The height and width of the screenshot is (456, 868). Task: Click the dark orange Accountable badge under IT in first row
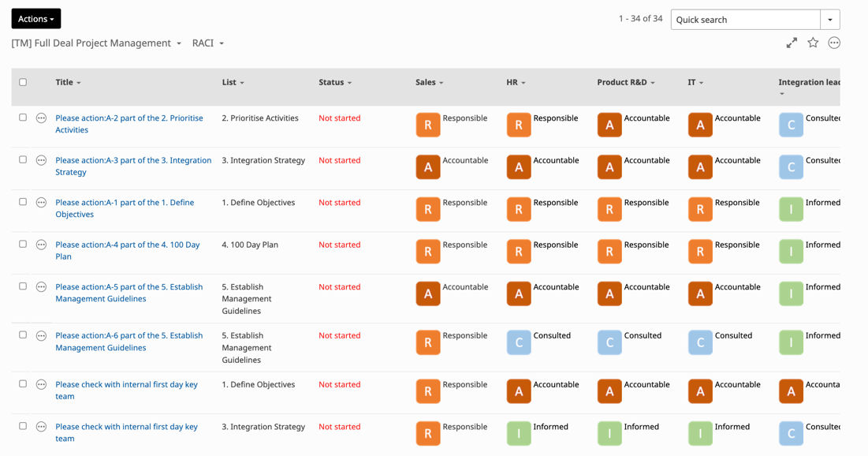pos(700,125)
